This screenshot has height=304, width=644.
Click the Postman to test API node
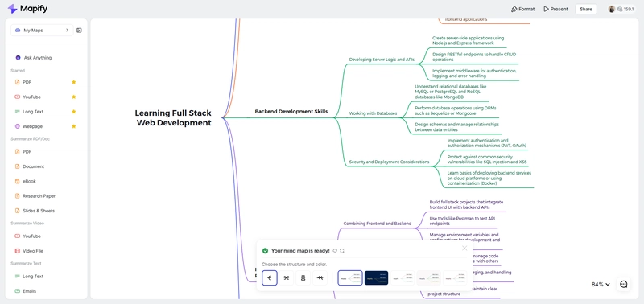(x=462, y=221)
